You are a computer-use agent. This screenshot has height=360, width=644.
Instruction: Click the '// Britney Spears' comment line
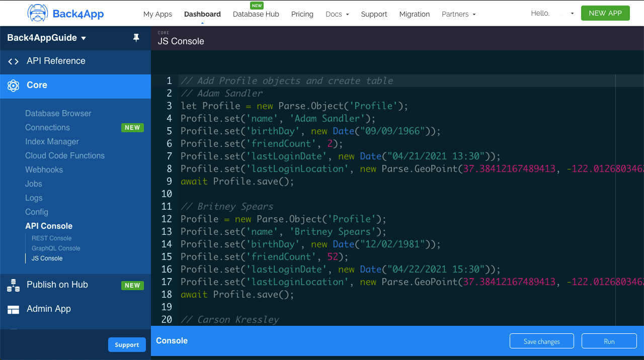click(227, 207)
